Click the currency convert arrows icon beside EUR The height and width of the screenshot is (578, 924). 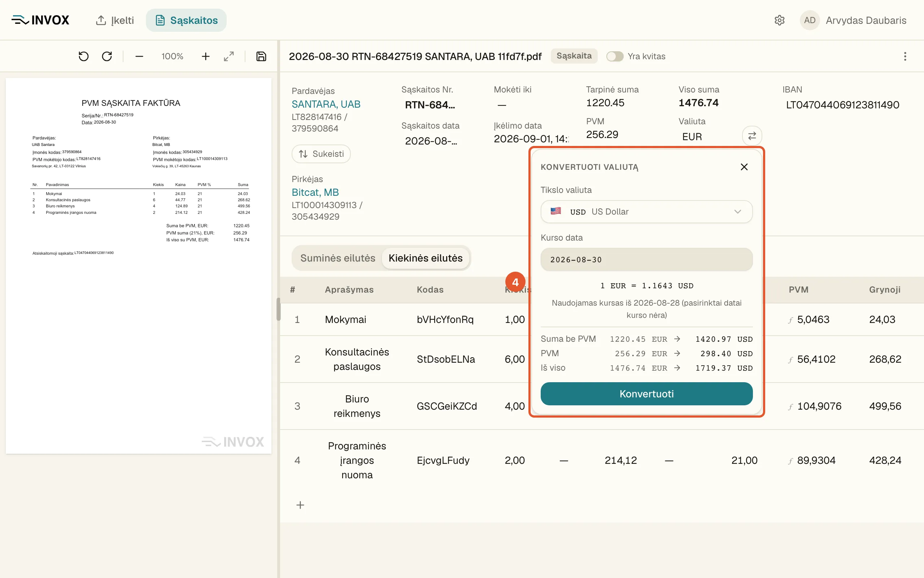[752, 136]
